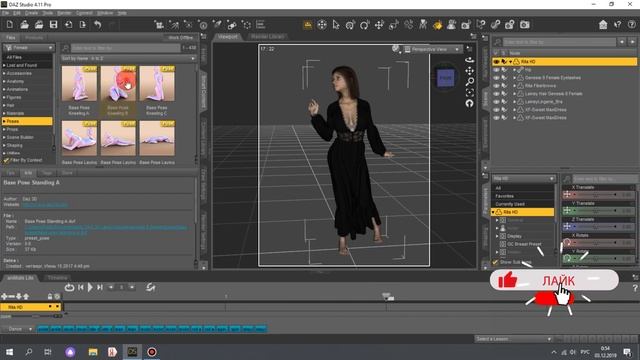Click the reset camera viewport control
The width and height of the screenshot is (640, 360).
click(469, 103)
